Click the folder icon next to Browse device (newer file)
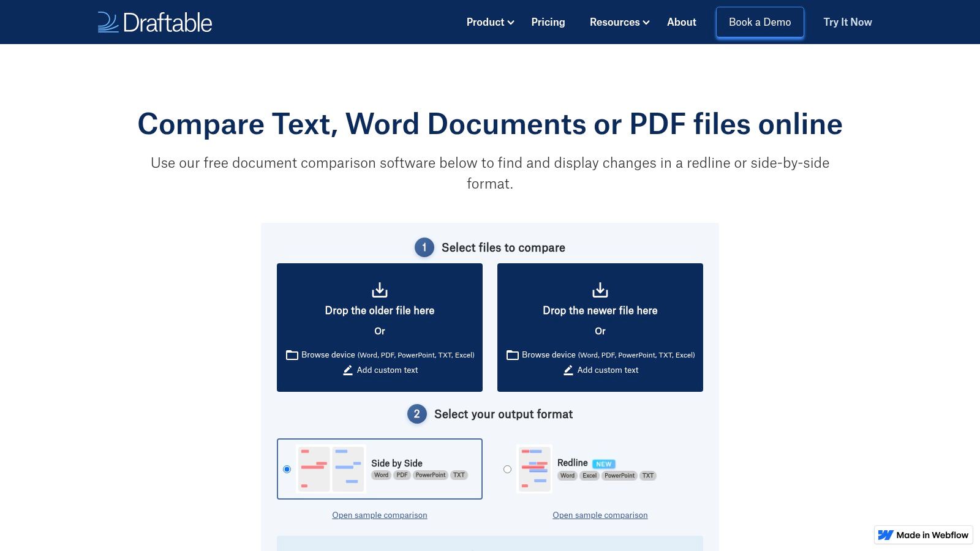Image resolution: width=980 pixels, height=551 pixels. [512, 354]
